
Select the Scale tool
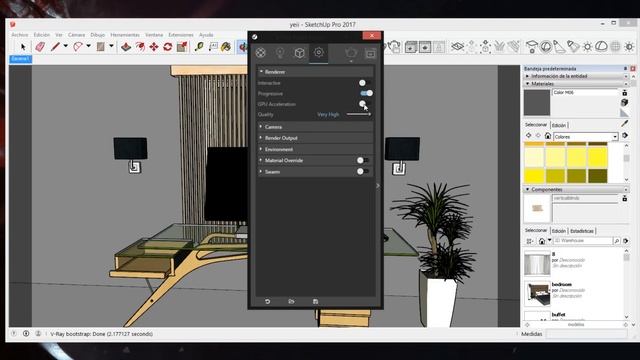point(182,47)
